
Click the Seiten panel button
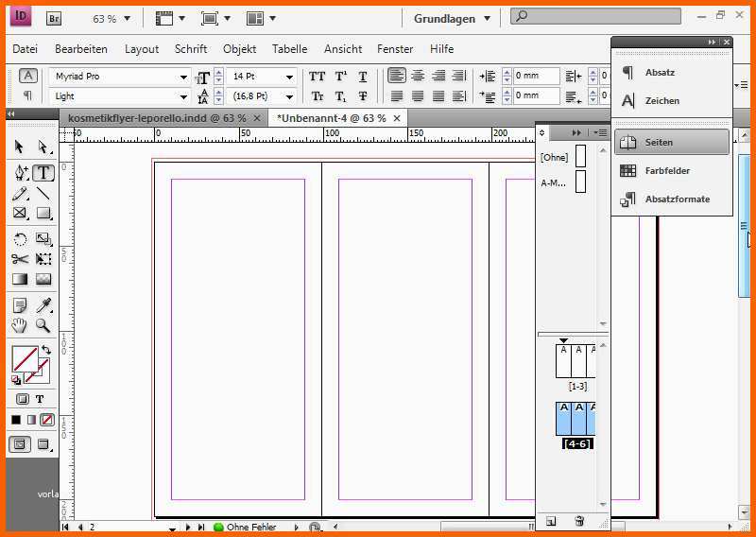pos(672,142)
